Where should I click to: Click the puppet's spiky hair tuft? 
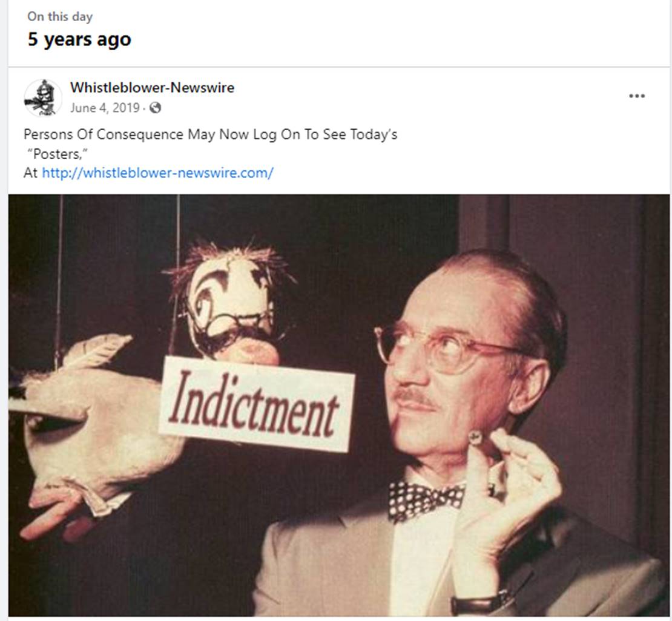pos(231,259)
